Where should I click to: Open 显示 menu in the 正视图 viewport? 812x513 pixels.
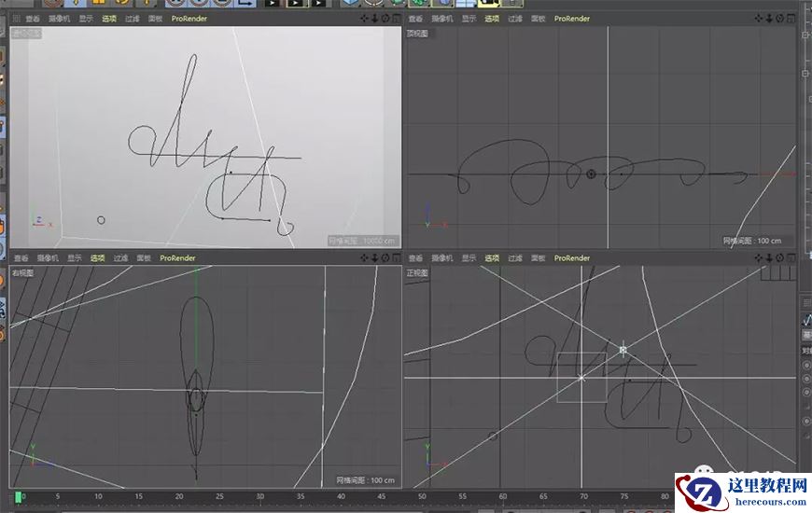point(469,257)
